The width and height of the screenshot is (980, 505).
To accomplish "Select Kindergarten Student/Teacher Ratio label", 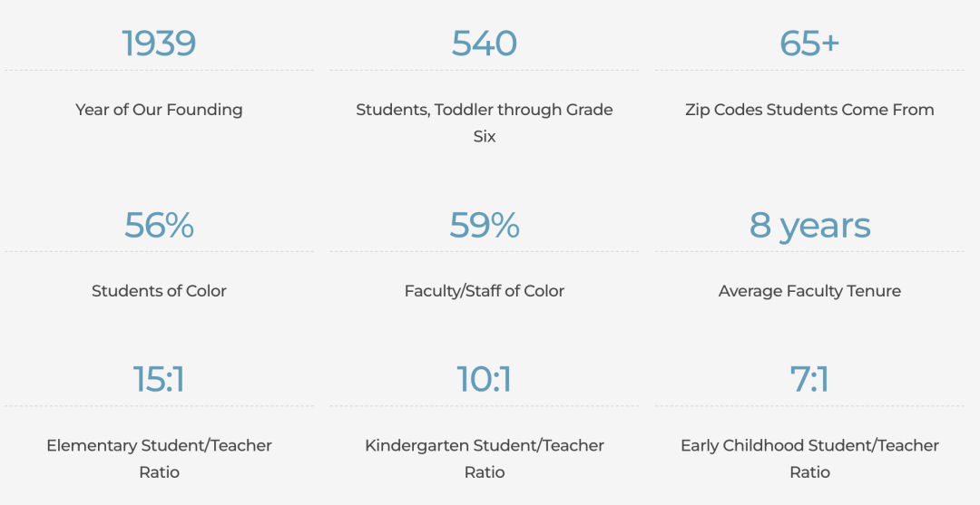I will coord(485,459).
